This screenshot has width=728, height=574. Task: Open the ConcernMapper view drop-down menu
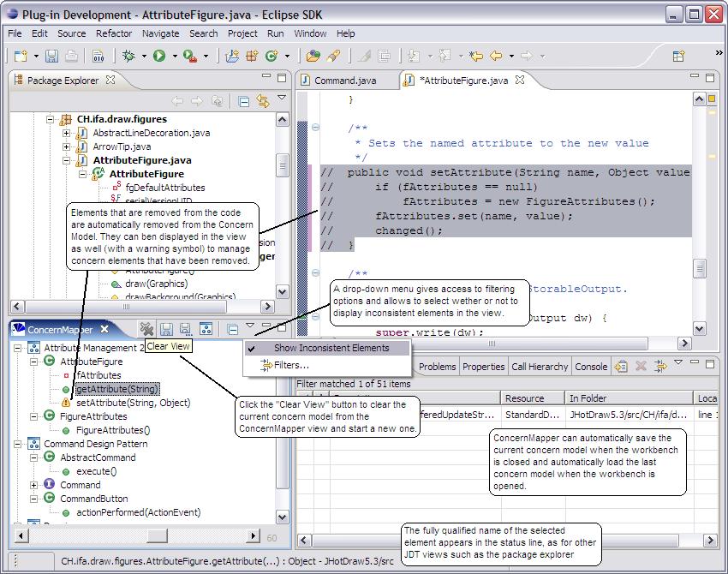(x=250, y=326)
